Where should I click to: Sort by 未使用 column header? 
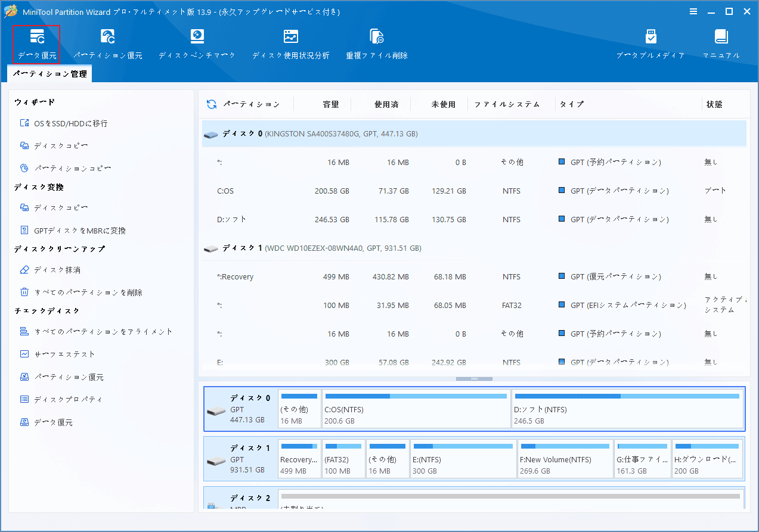444,104
